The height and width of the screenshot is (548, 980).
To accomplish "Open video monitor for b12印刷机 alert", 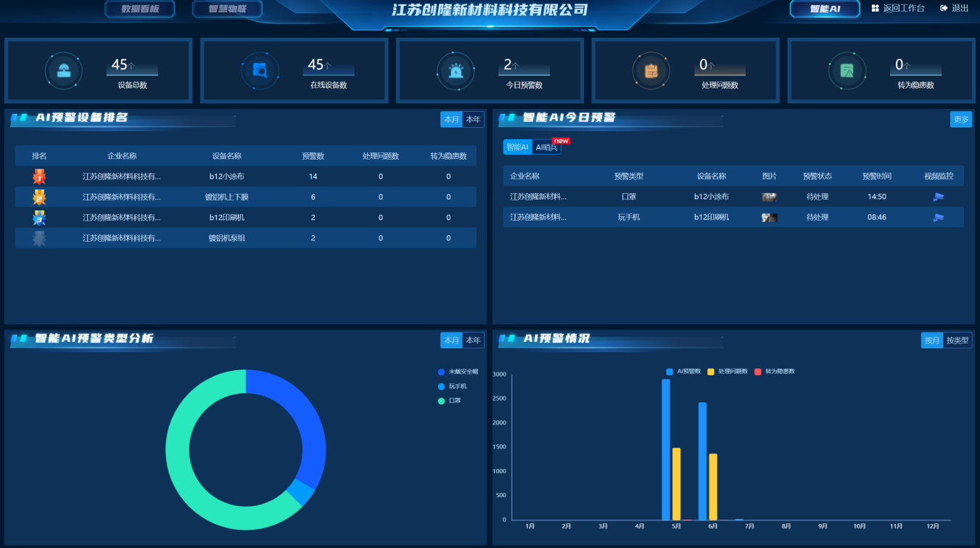I will (x=939, y=217).
